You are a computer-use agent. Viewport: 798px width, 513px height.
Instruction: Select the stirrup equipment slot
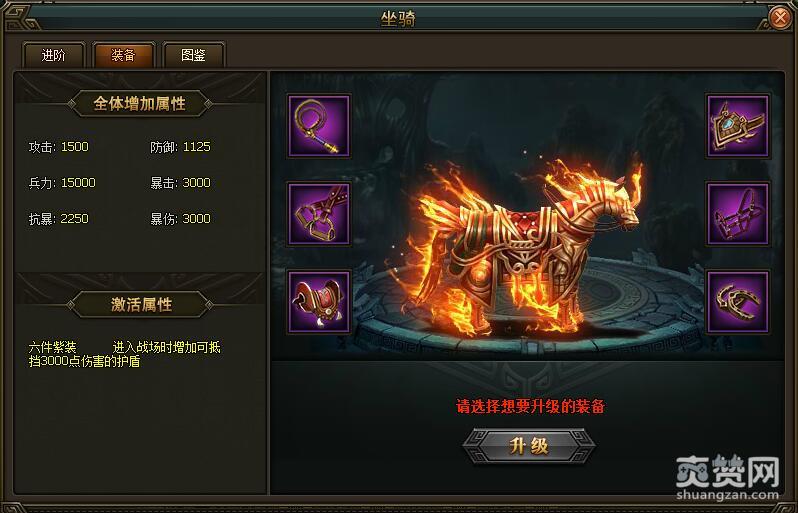click(x=319, y=214)
